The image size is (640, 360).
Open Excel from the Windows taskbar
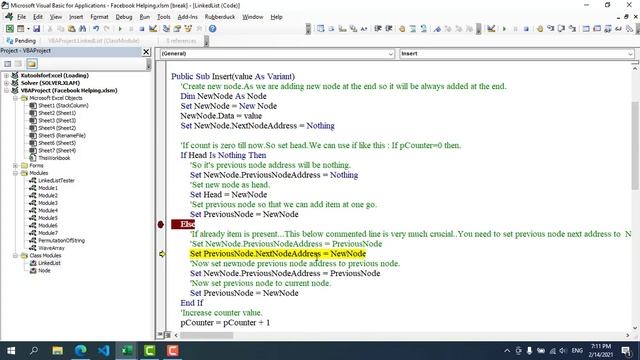point(127,351)
